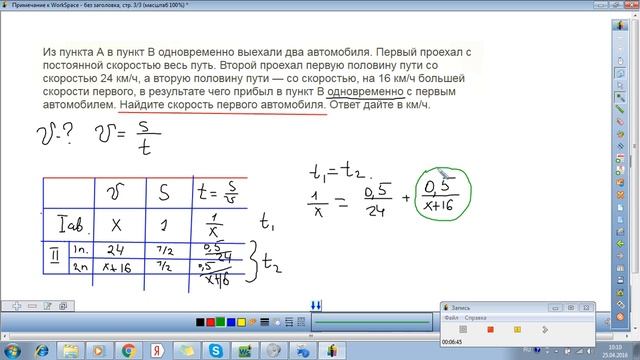Open the custom color palette icon

pos(252,322)
